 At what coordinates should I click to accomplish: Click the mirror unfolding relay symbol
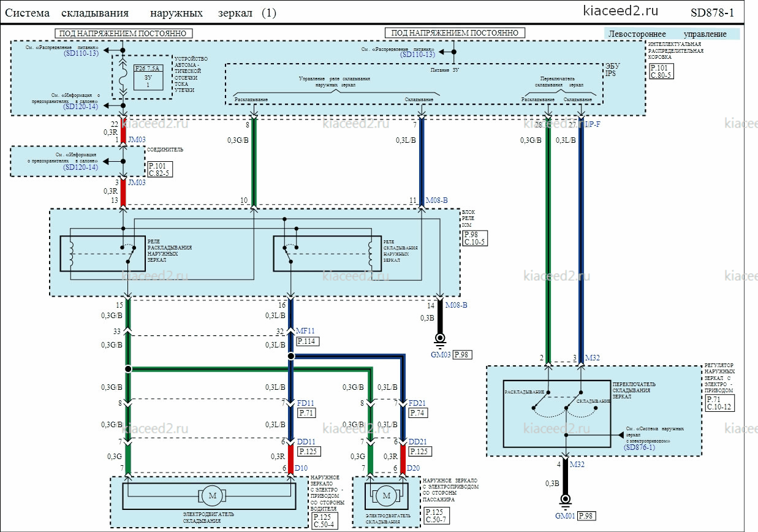[103, 253]
